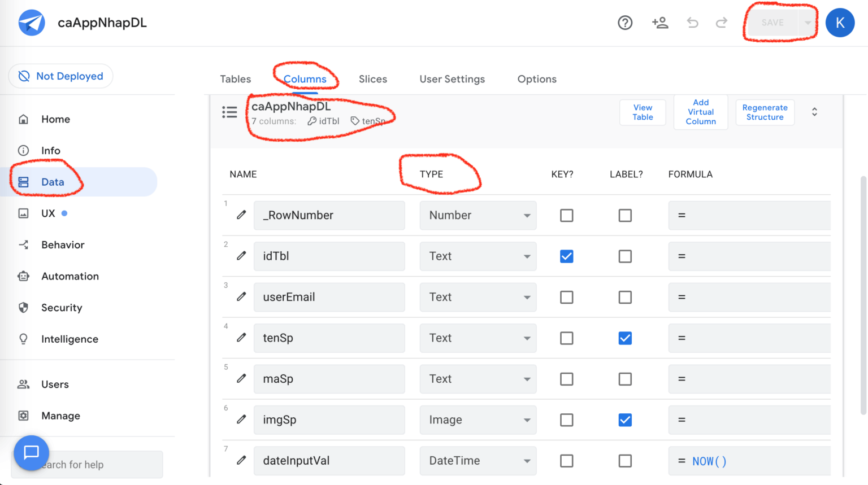Click the View Table button
Image resolution: width=868 pixels, height=485 pixels.
click(643, 112)
